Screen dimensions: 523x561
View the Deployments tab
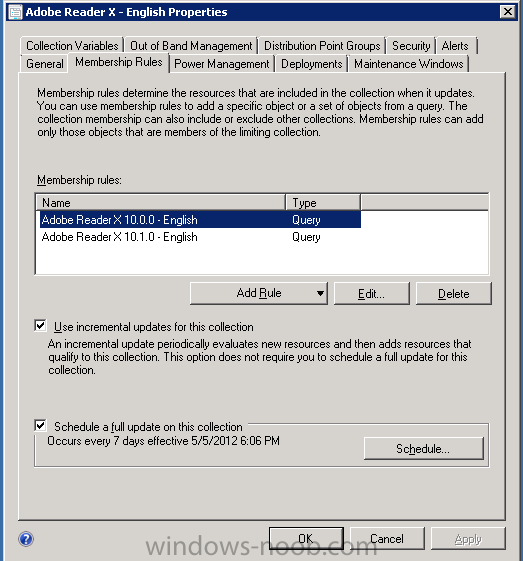click(x=312, y=64)
